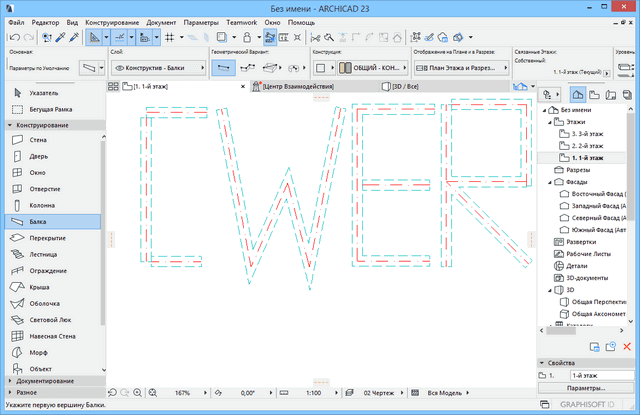Switch to the 3D / Все tab

pyautogui.click(x=415, y=87)
